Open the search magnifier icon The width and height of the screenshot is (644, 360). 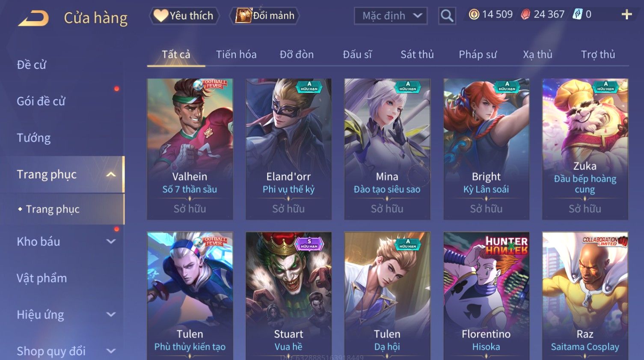(447, 16)
